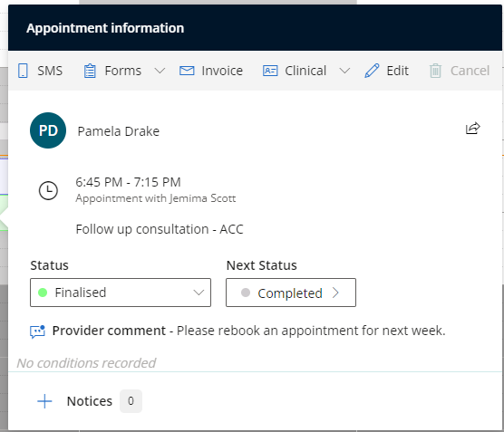Image resolution: width=504 pixels, height=432 pixels.
Task: Click the Provider comment speech bubble icon
Action: tap(37, 331)
